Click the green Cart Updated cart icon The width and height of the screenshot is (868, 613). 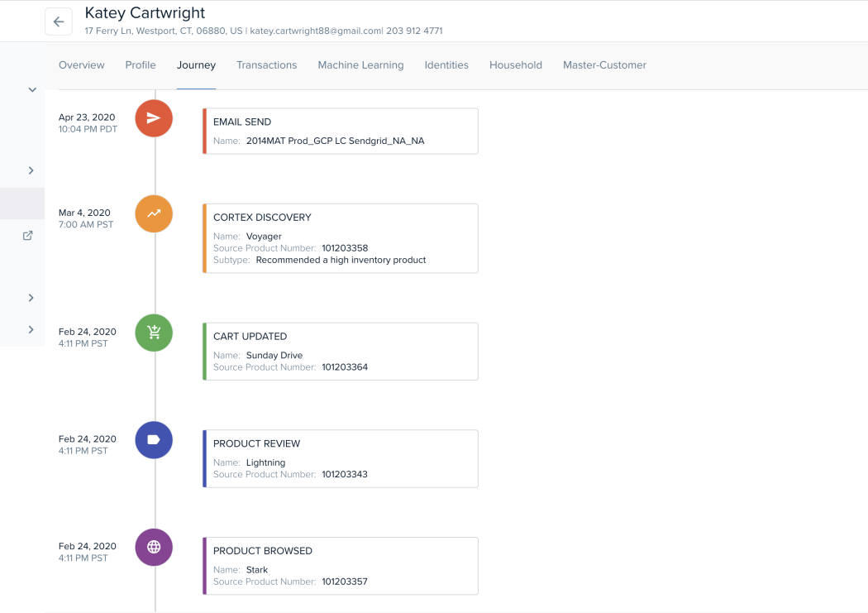click(154, 333)
